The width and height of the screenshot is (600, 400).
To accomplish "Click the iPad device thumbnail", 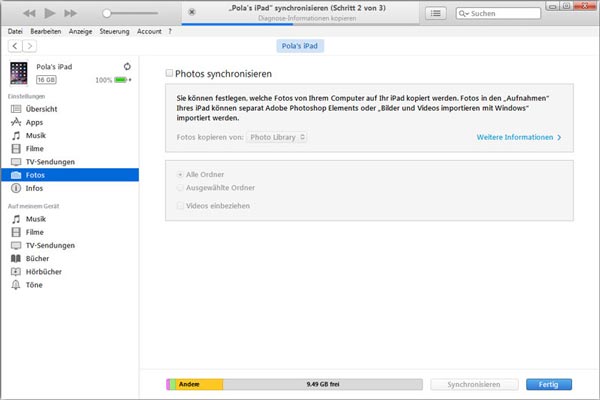I will pyautogui.click(x=19, y=73).
